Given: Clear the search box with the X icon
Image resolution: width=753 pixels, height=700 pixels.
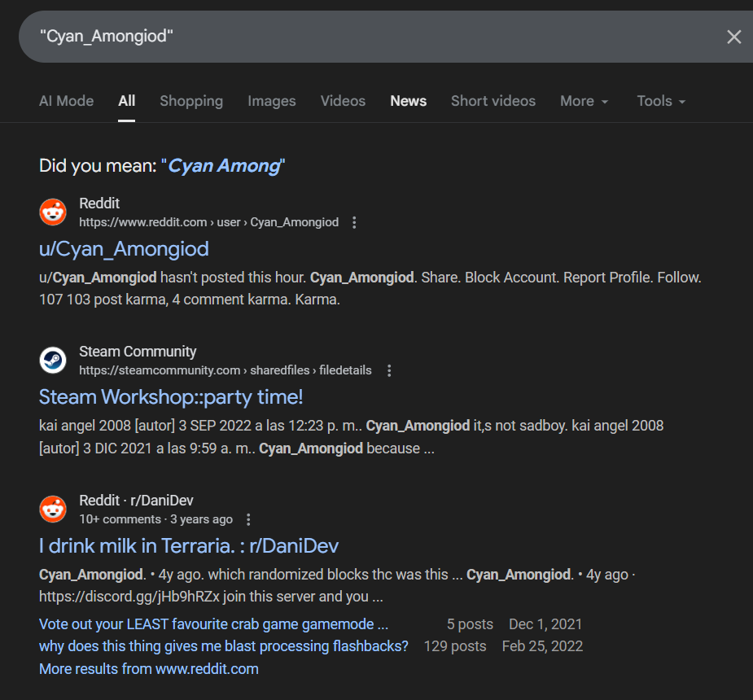Looking at the screenshot, I should pos(733,37).
